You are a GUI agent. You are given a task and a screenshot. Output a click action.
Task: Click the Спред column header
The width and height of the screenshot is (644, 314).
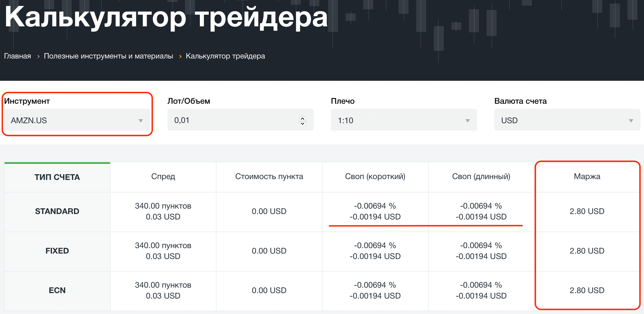click(163, 177)
